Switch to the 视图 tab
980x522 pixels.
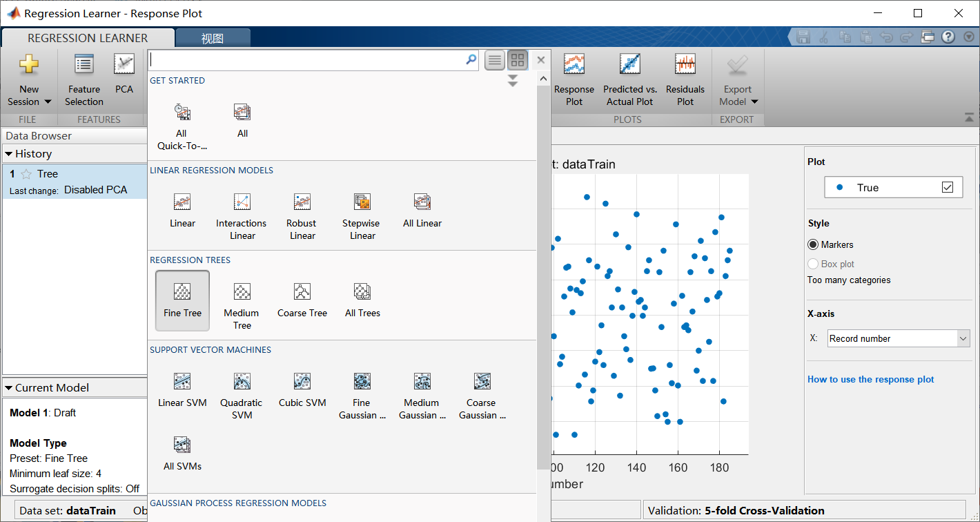pyautogui.click(x=213, y=39)
